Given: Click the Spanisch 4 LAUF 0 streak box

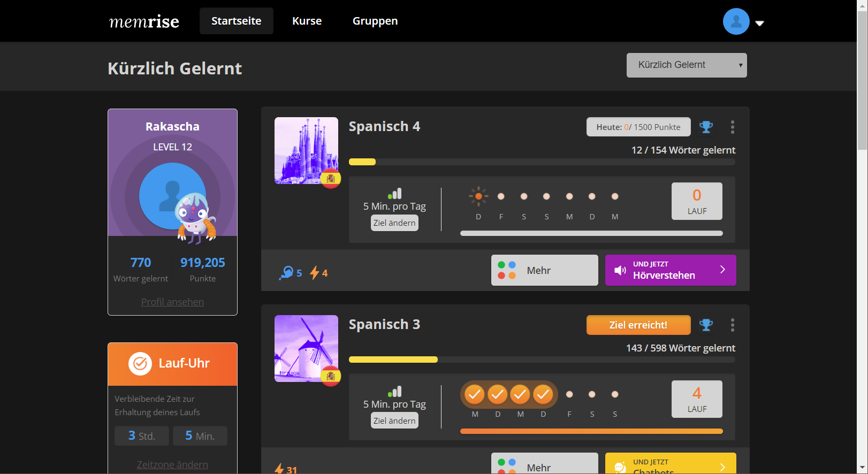Looking at the screenshot, I should click(697, 201).
